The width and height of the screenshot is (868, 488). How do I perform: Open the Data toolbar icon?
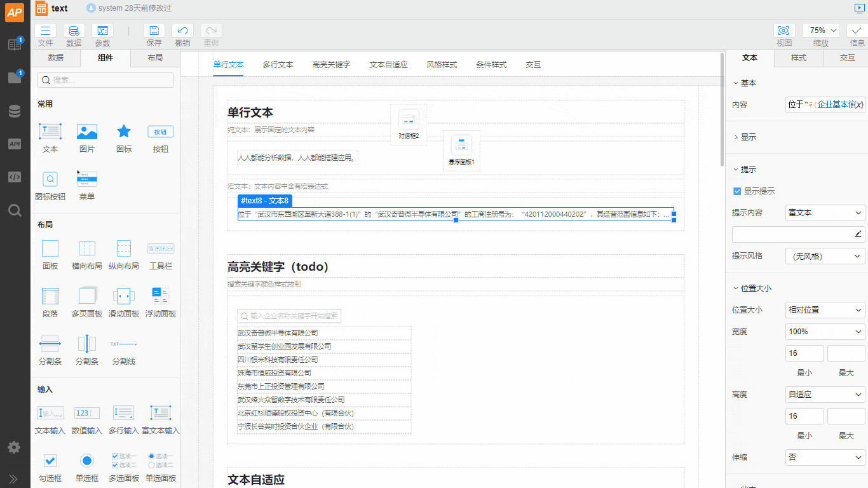[74, 30]
